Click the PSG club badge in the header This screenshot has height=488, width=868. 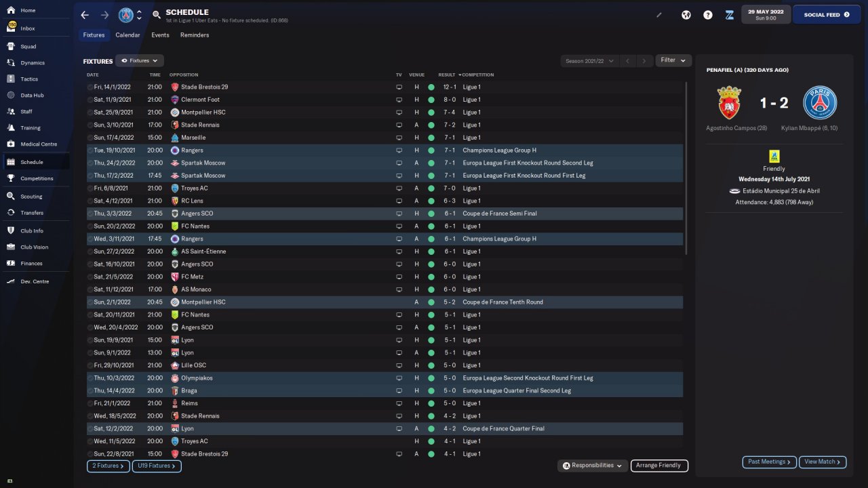[126, 15]
